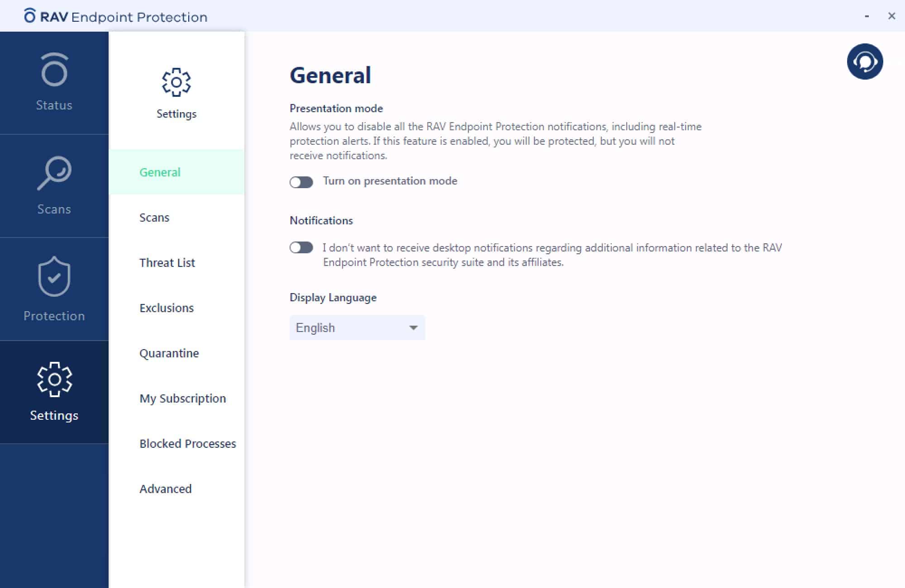Click the 'Turn on presentation mode' label
Viewport: 905px width, 588px height.
click(390, 181)
